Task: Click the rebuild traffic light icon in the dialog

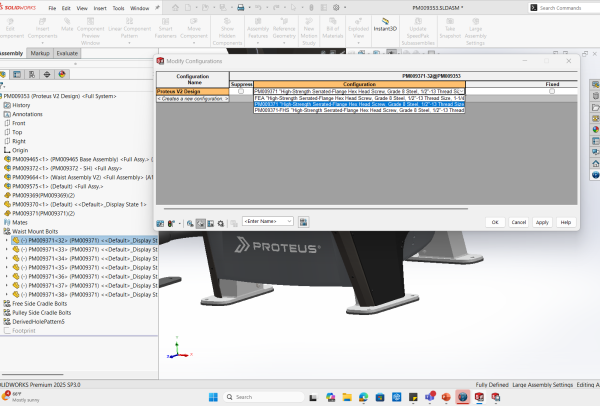Action: click(171, 223)
